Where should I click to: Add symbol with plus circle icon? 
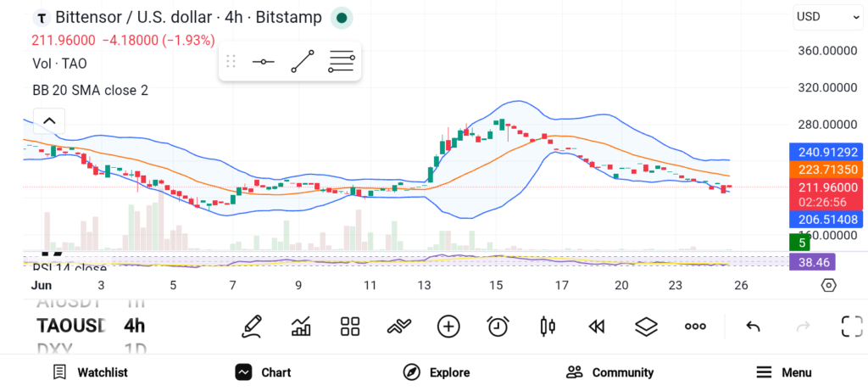448,327
